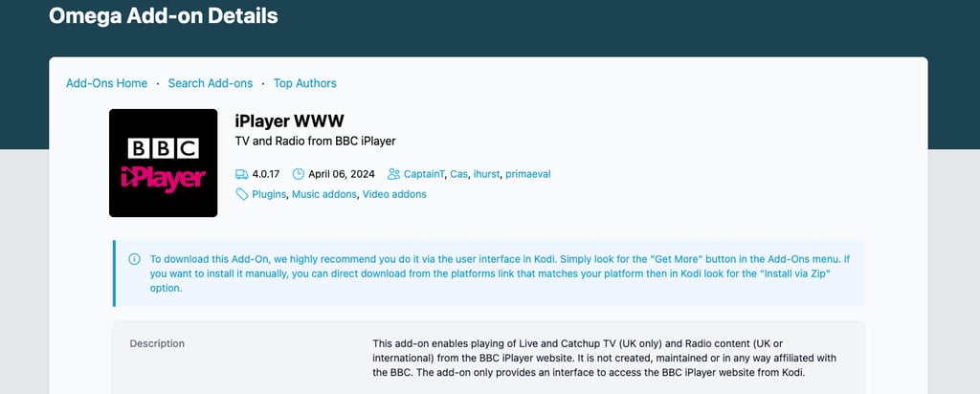Browse the Plugins category
The width and height of the screenshot is (980, 394).
click(269, 194)
